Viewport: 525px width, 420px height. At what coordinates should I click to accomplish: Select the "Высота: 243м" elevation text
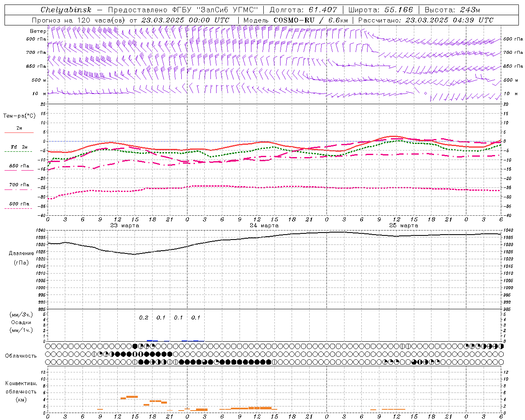452,10
